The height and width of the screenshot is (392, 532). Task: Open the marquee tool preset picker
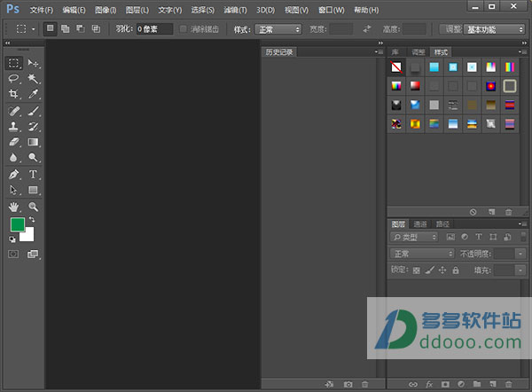click(x=34, y=29)
